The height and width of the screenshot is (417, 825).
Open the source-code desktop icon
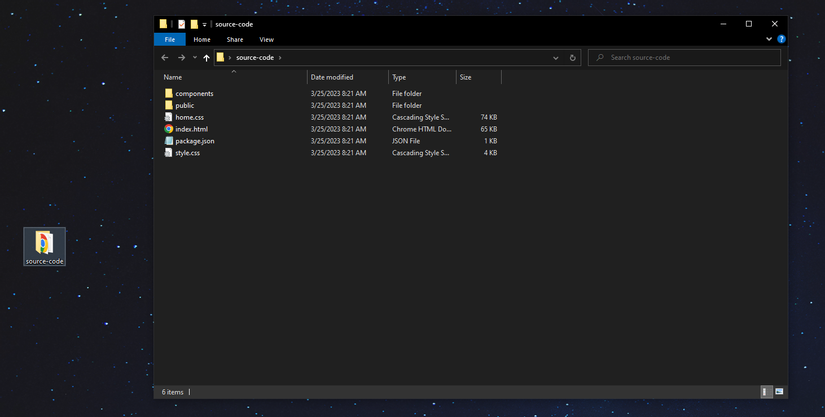(44, 246)
